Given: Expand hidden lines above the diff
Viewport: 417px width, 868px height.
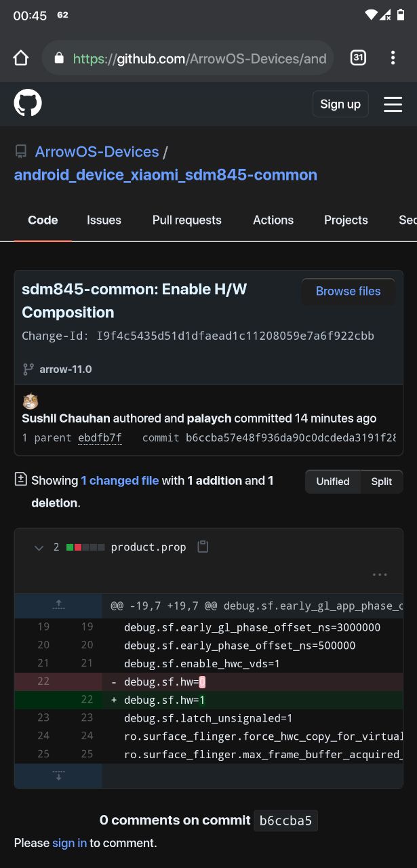Looking at the screenshot, I should [x=58, y=605].
